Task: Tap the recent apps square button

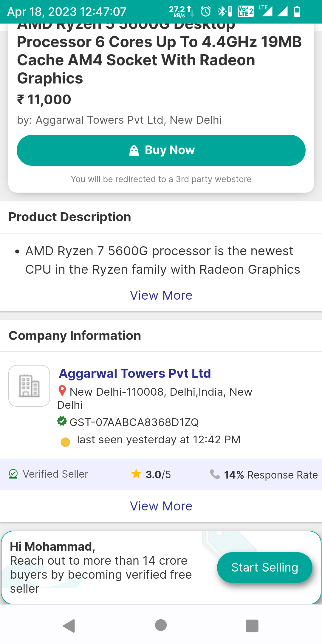Action: coord(252,624)
